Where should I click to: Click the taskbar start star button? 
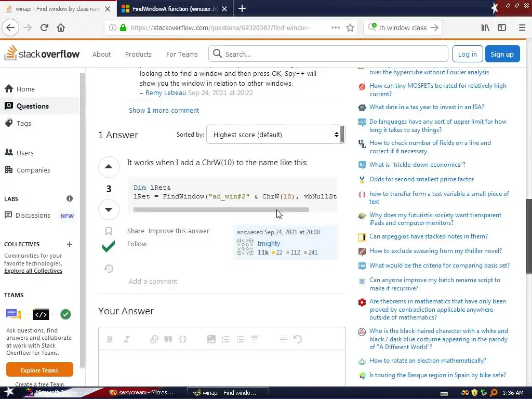(9, 392)
